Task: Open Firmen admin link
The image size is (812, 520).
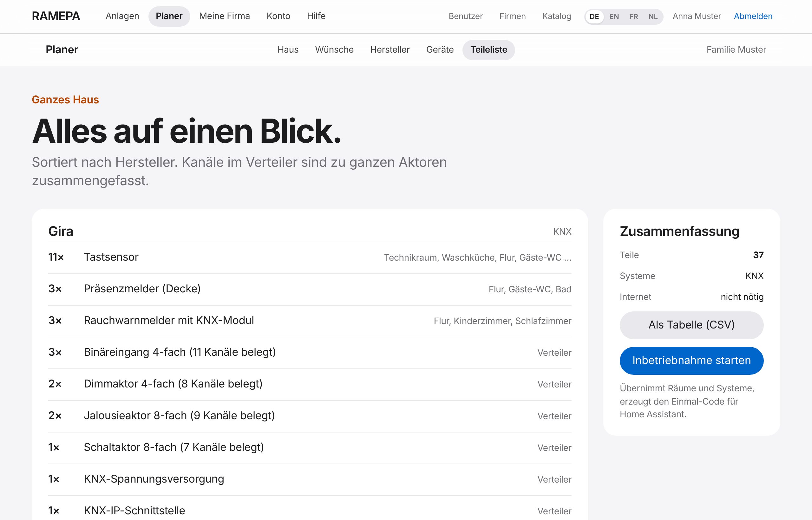Action: [512, 16]
